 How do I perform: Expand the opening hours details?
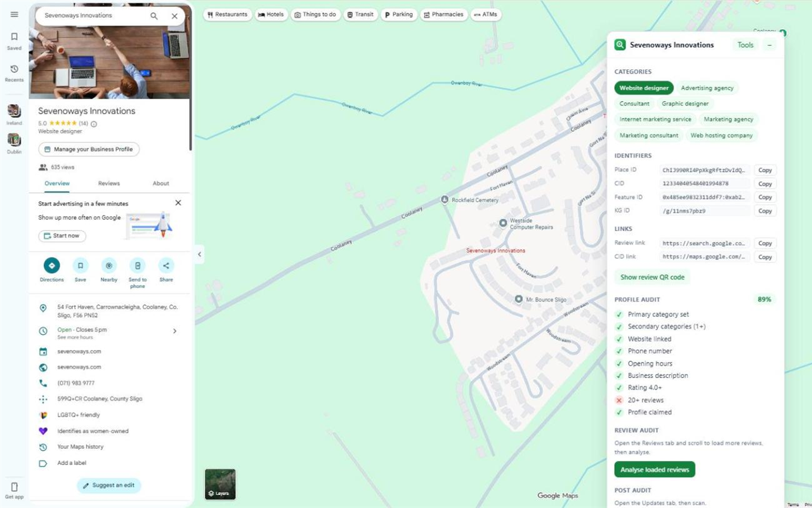[x=174, y=331]
